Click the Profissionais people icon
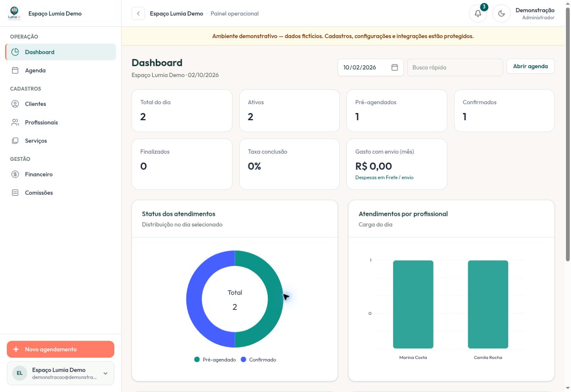Image resolution: width=571 pixels, height=392 pixels. (x=15, y=122)
